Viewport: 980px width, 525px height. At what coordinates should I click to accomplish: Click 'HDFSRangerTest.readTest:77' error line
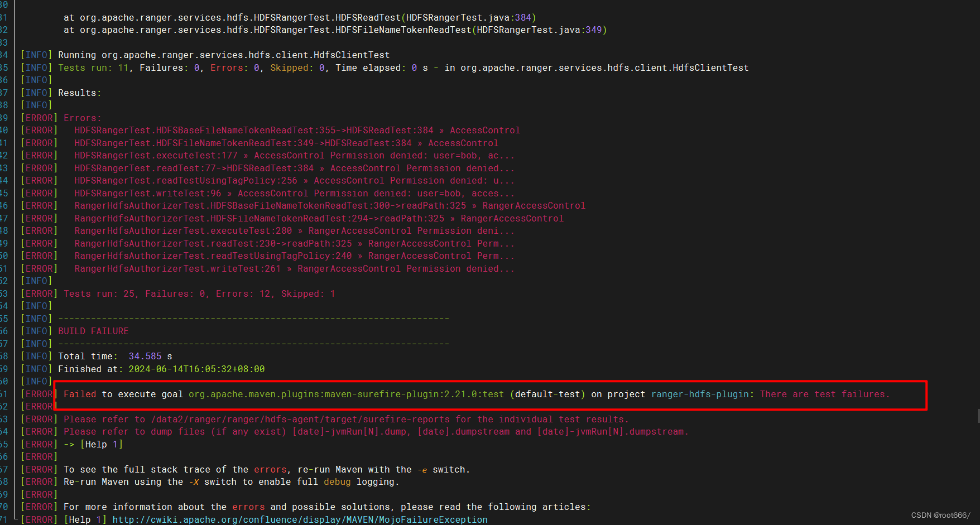tap(294, 168)
